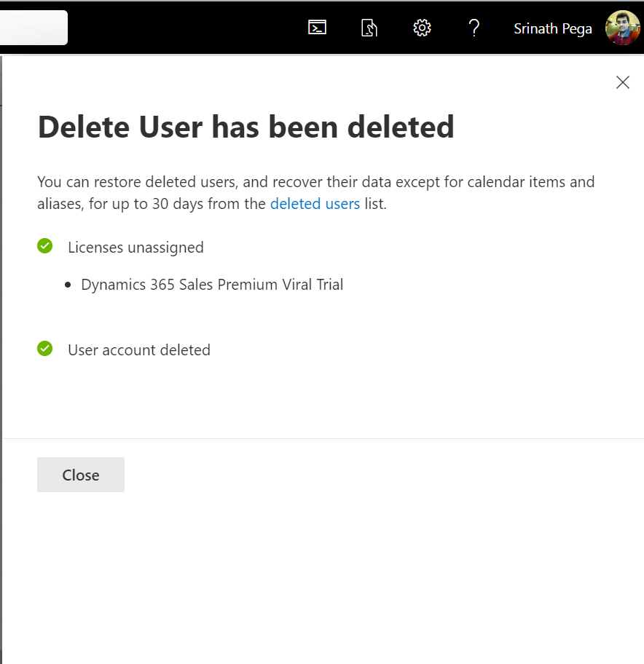644x664 pixels.
Task: Open the deleted users list link
Action: click(315, 204)
